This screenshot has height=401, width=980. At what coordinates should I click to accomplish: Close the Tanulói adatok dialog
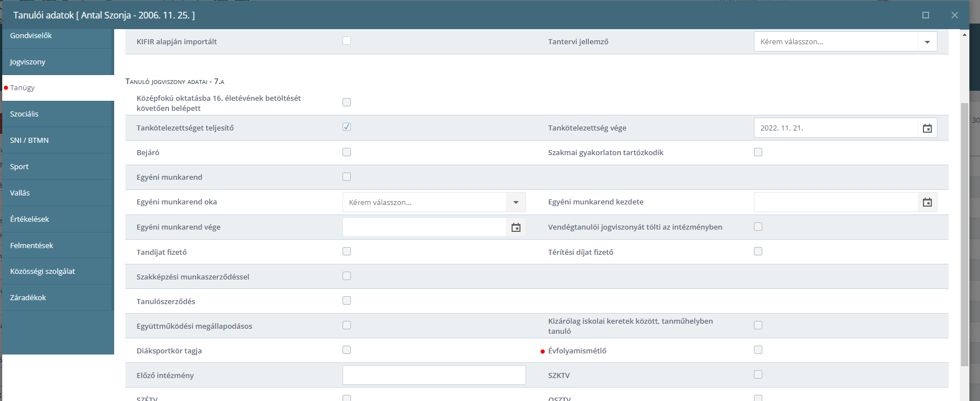pos(955,15)
